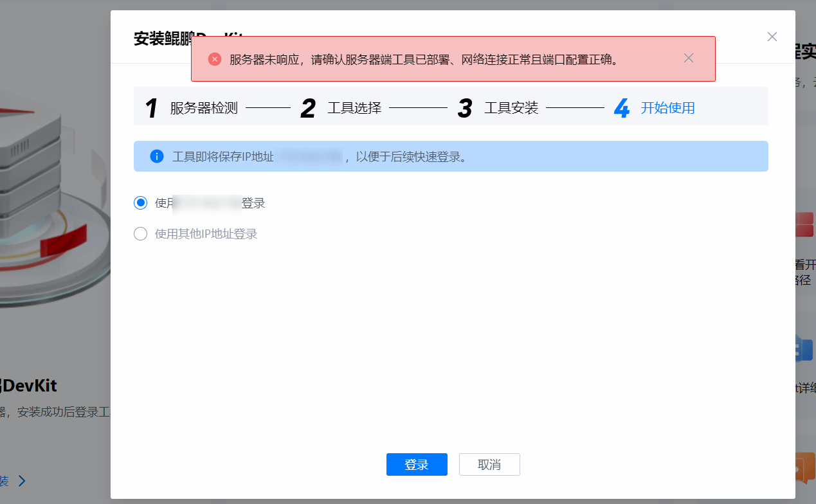
Task: Click the blue info icon in the IP banner
Action: click(157, 156)
